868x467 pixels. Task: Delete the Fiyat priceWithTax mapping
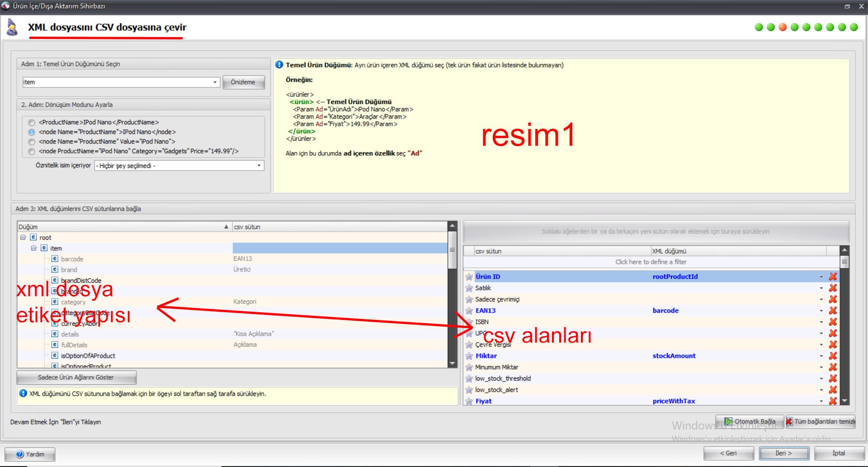click(833, 401)
